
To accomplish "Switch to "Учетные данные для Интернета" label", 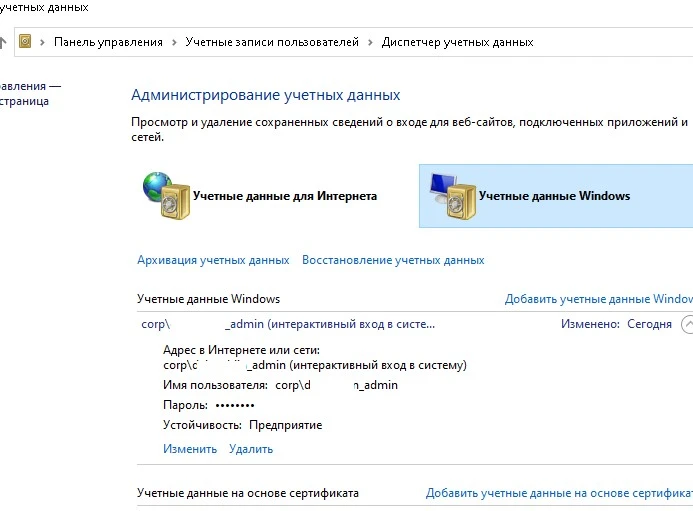I will point(284,196).
